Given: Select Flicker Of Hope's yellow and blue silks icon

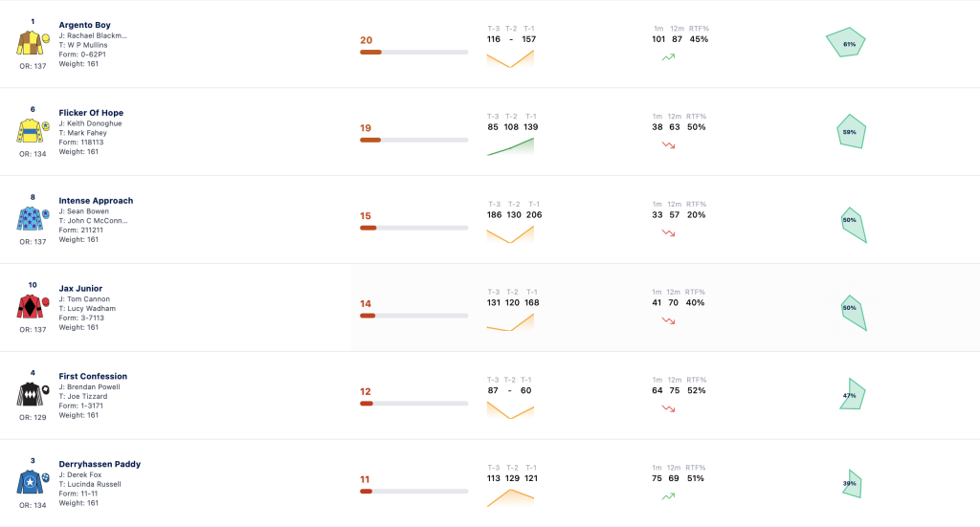Looking at the screenshot, I should pyautogui.click(x=33, y=131).
